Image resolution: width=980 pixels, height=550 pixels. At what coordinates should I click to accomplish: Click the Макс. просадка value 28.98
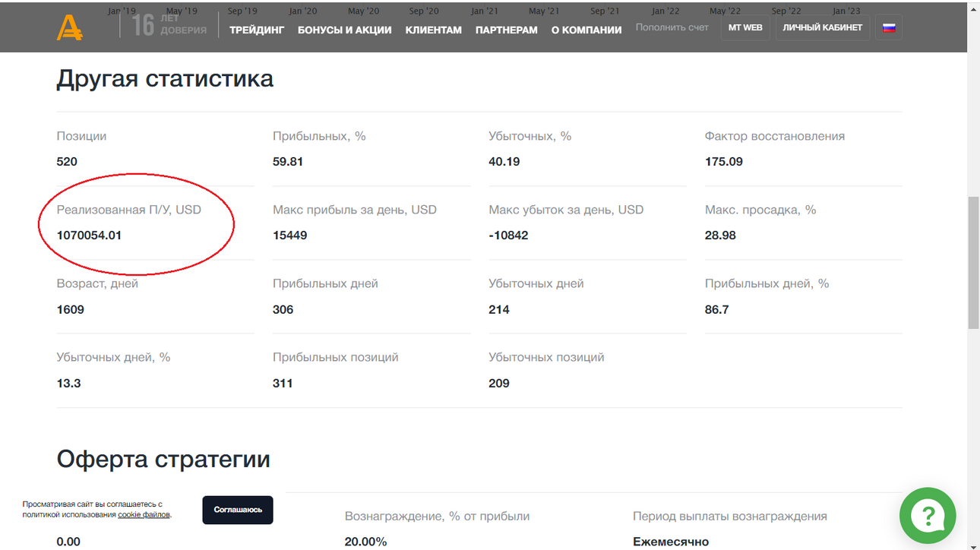[x=720, y=235]
